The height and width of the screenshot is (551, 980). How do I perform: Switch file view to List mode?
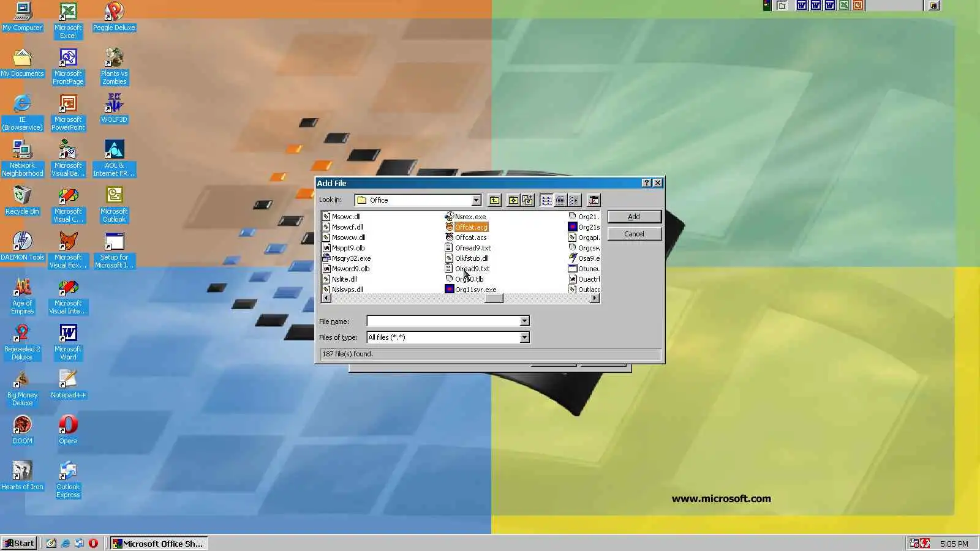pos(546,200)
